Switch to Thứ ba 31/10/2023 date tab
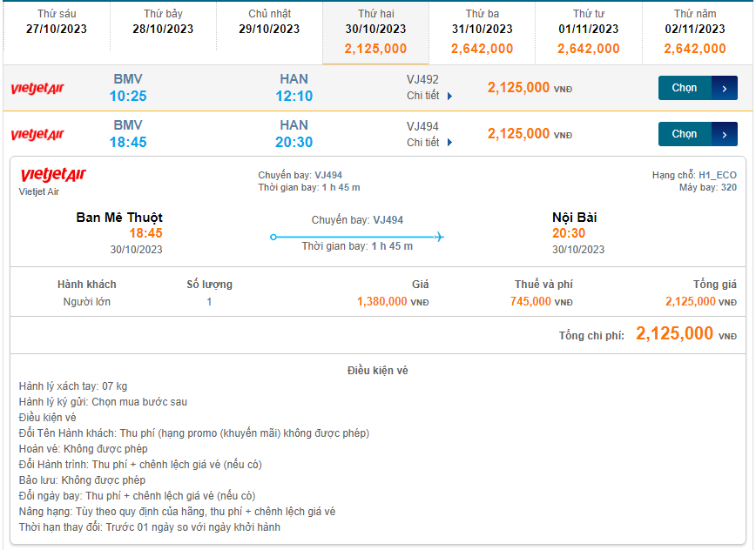The height and width of the screenshot is (550, 756). tap(483, 32)
